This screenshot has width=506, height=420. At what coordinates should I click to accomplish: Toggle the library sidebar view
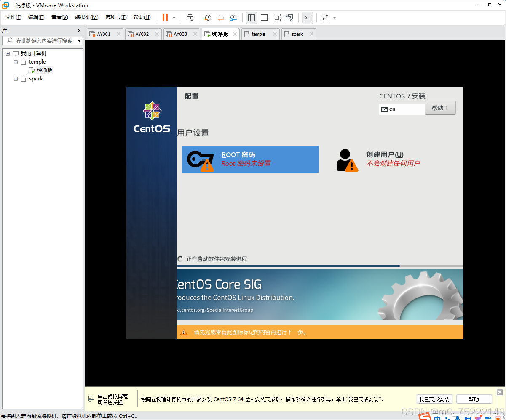point(252,18)
